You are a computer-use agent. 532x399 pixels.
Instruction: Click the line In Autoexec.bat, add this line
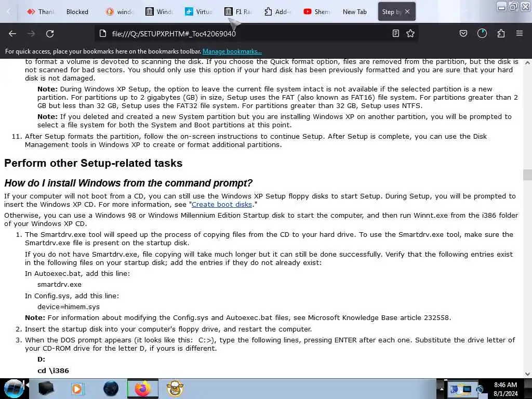coord(77,273)
